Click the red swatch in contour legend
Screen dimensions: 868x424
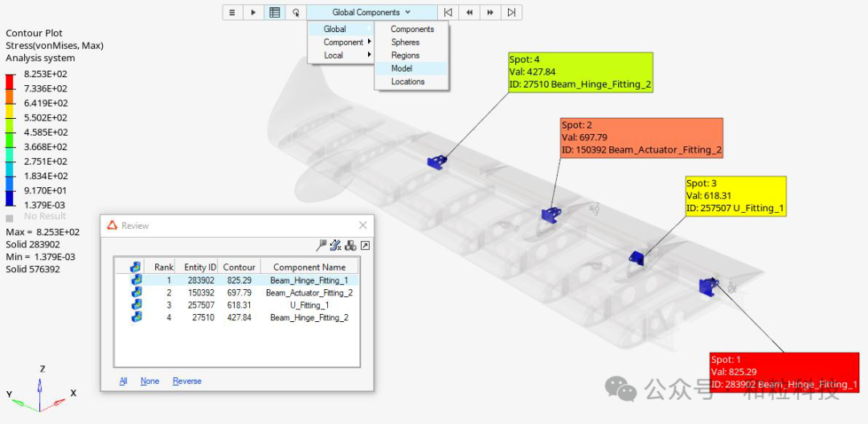[10, 81]
